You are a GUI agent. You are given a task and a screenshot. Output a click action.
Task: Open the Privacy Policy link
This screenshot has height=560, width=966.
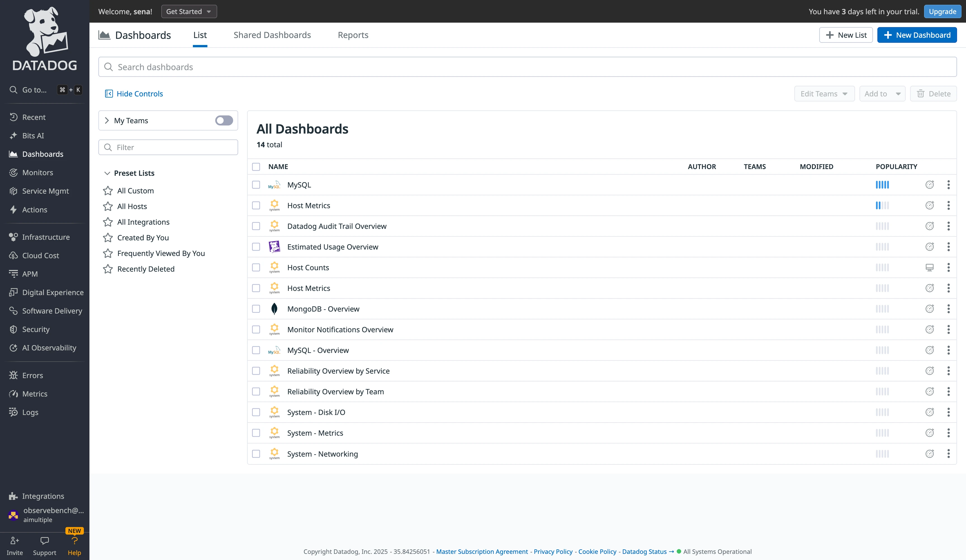(553, 552)
